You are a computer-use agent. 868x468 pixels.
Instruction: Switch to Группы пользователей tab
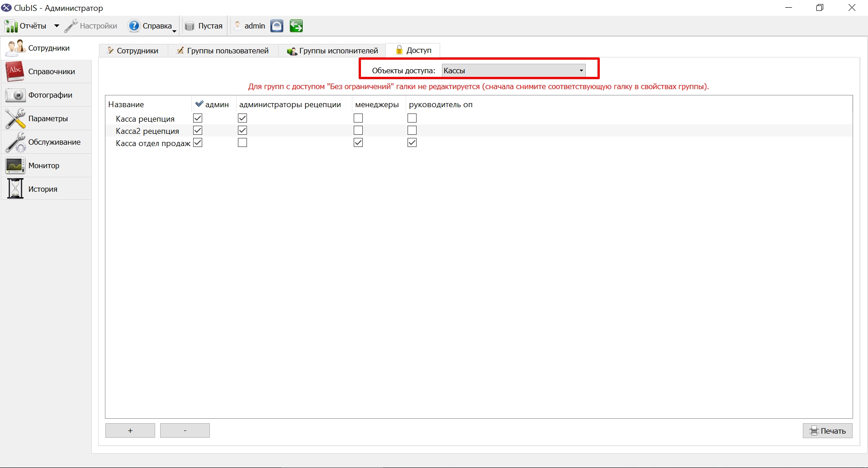click(223, 51)
